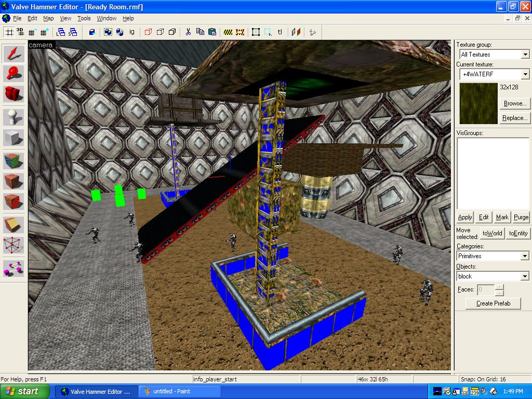Click the 239 yellow tray icon
The height and width of the screenshot is (399, 532).
475,392
